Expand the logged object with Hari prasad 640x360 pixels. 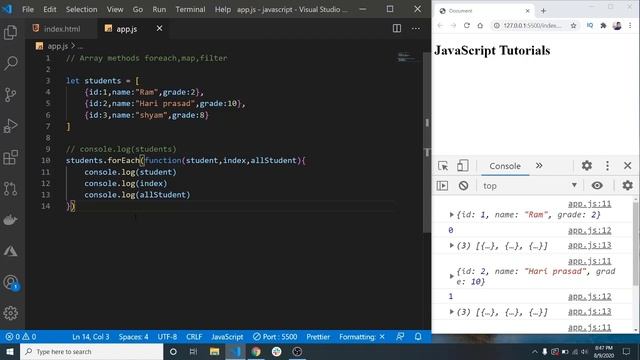click(451, 276)
